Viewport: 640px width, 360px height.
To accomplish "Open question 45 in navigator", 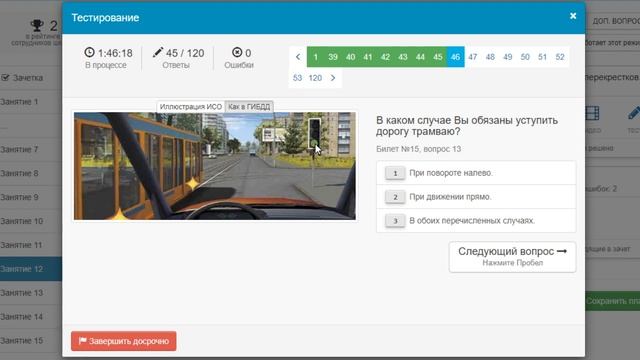I will 438,57.
